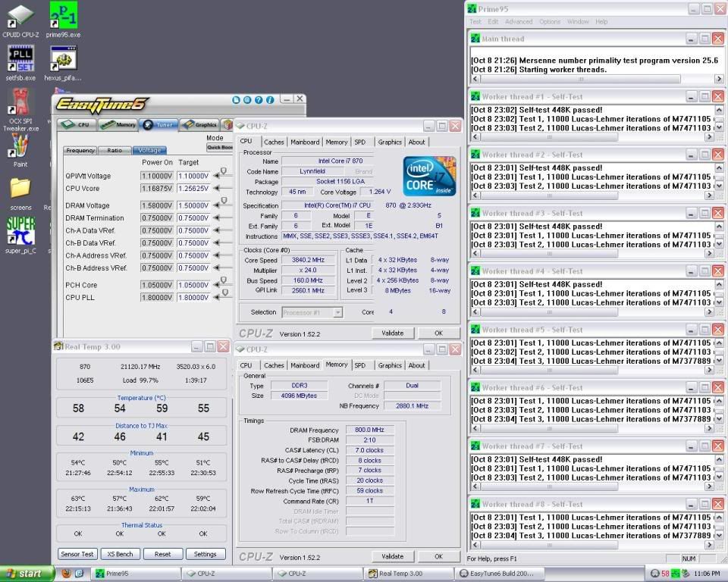Click the CPU PLL voltage slider arrow
The width and height of the screenshot is (728, 582).
(x=216, y=298)
